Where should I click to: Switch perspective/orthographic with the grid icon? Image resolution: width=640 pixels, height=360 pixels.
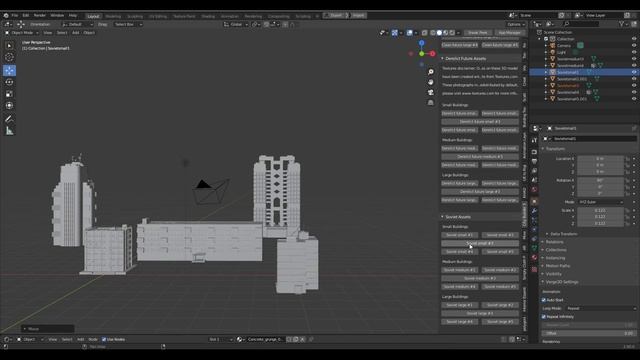(431, 102)
